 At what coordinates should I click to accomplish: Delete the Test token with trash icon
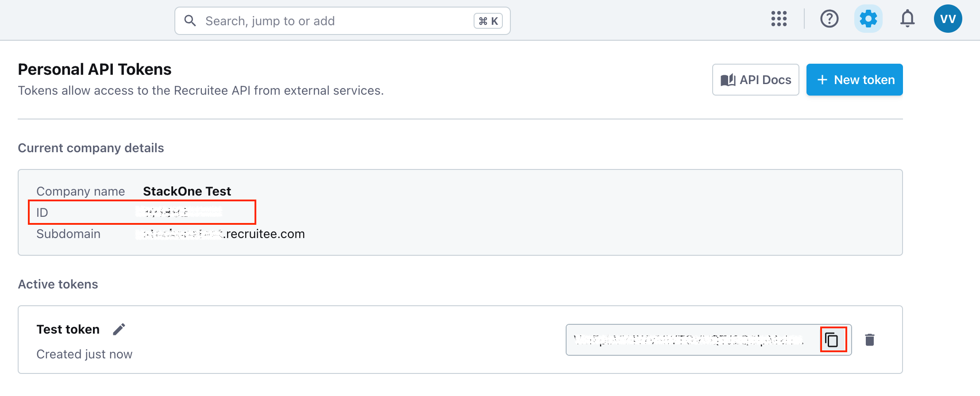pyautogui.click(x=869, y=340)
